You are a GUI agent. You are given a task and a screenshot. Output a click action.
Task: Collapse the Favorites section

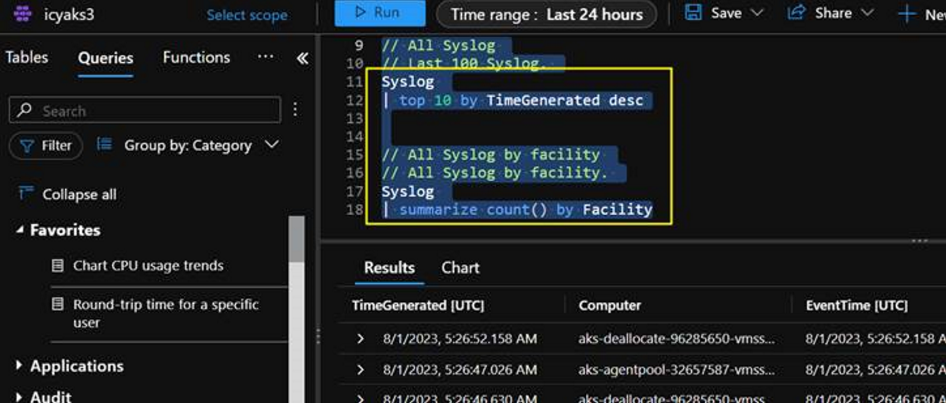click(x=20, y=230)
